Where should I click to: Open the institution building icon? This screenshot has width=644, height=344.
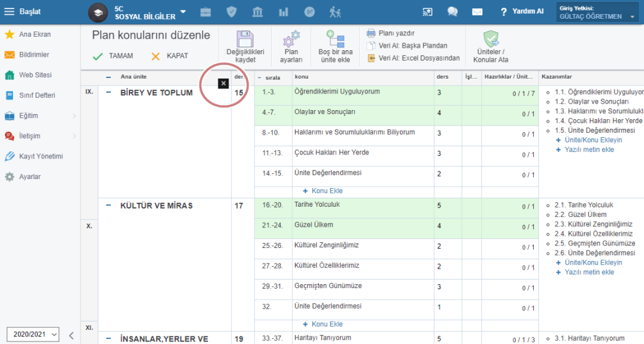[257, 12]
